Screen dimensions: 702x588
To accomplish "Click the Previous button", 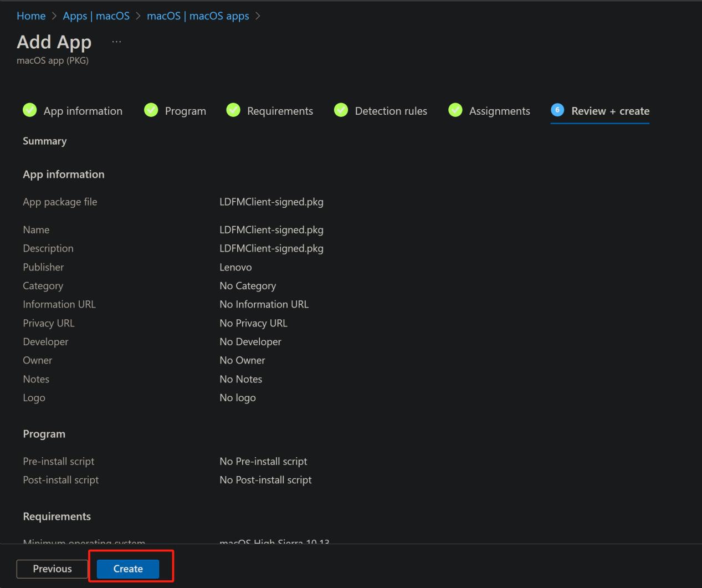I will tap(52, 569).
